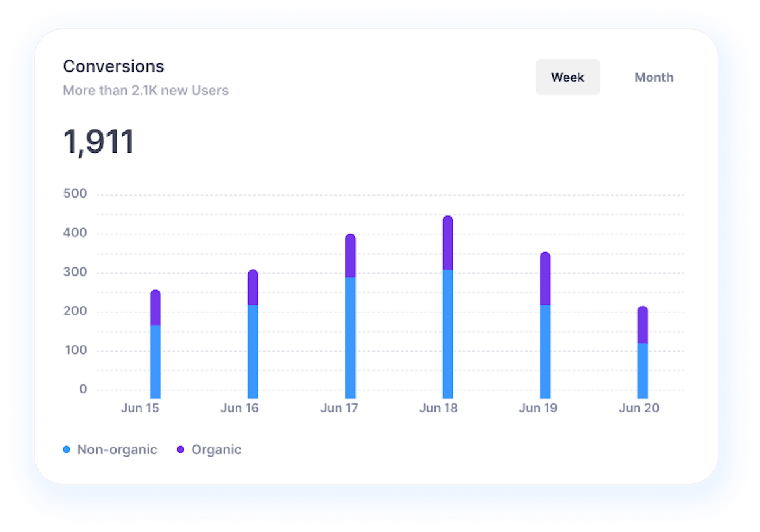Viewport: 760px width, 532px height.
Task: Click the 1,911 total conversions figure
Action: (99, 141)
